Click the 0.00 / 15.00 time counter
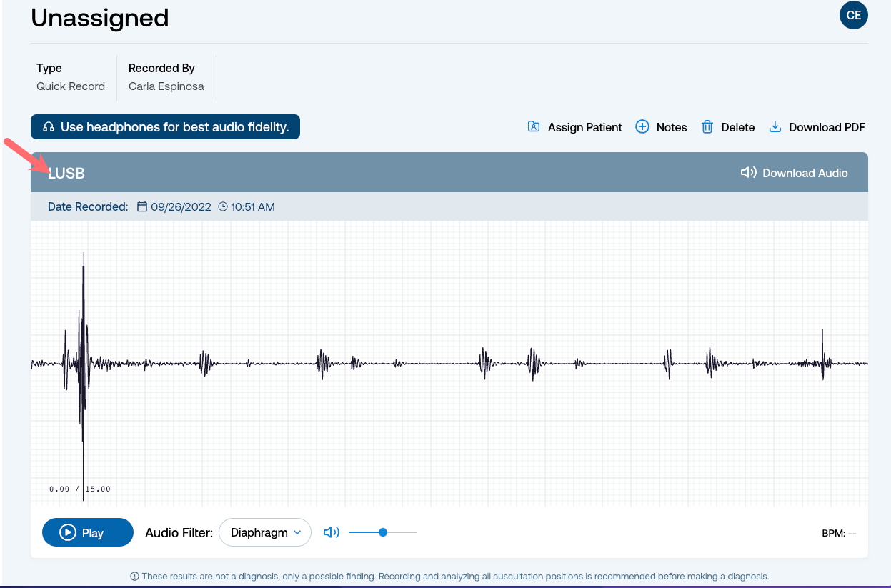Viewport: 891px width, 588px height. pos(80,489)
